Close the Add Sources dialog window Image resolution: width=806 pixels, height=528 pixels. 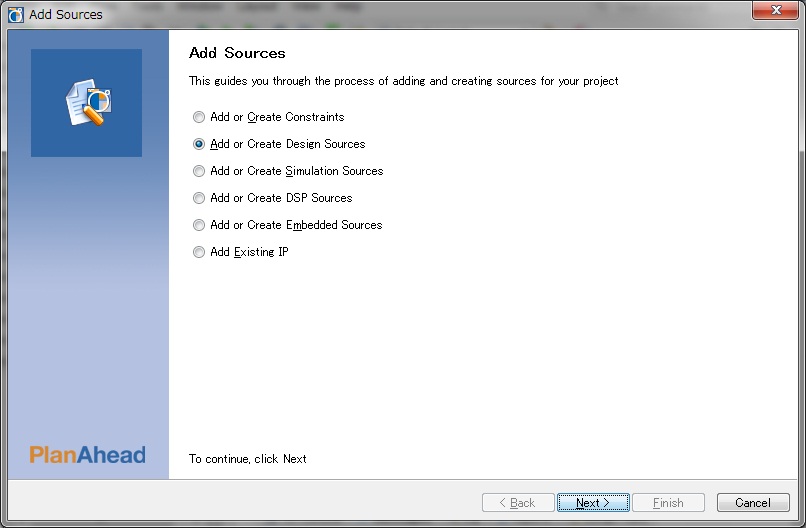tap(776, 10)
